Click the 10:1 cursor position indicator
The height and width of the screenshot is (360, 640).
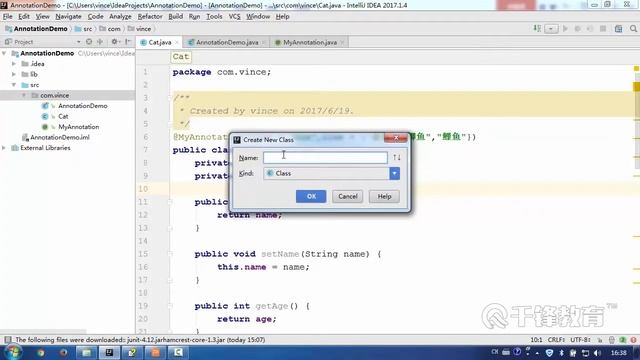click(536, 340)
